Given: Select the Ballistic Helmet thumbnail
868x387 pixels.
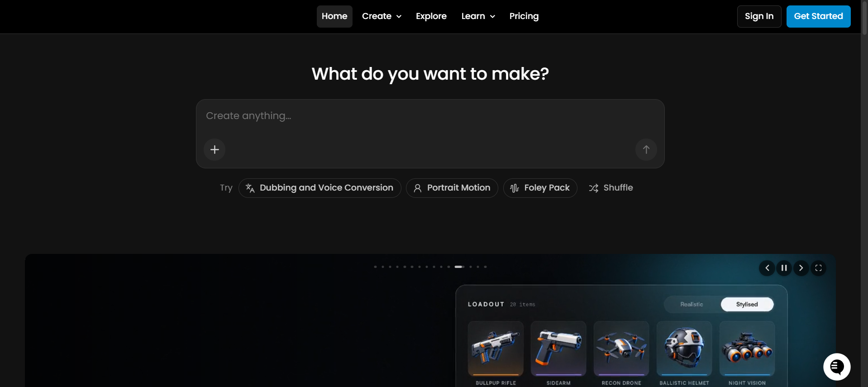Looking at the screenshot, I should [x=684, y=349].
